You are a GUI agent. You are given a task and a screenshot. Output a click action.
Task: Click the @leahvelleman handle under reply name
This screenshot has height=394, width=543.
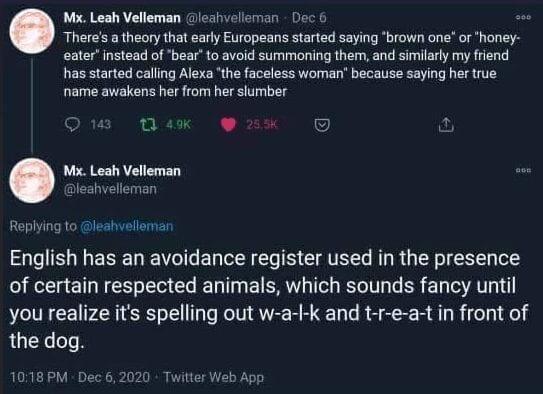tap(110, 189)
